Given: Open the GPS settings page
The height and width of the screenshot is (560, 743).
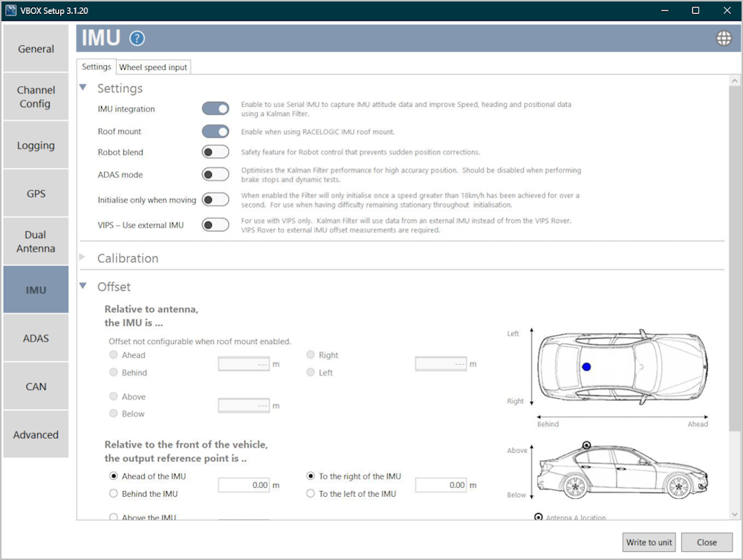Looking at the screenshot, I should pyautogui.click(x=36, y=192).
